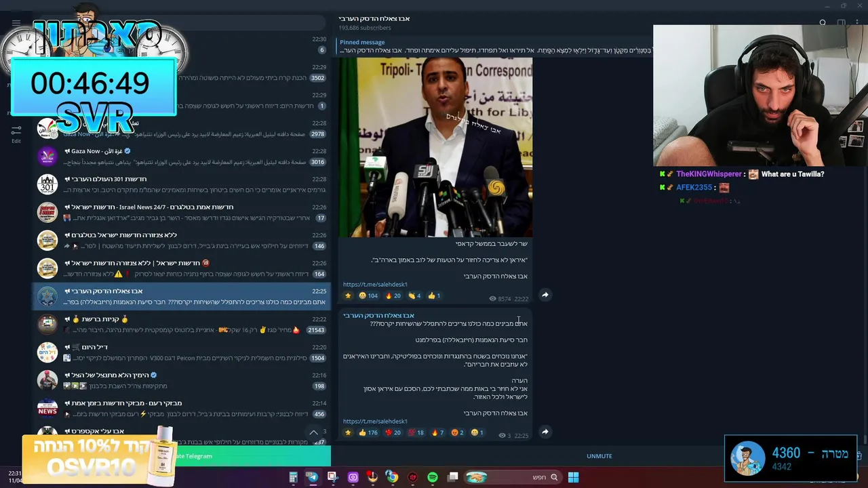The image size is (868, 488).
Task: Open מבזקי רעם chat with 456 unread
Action: (x=182, y=408)
